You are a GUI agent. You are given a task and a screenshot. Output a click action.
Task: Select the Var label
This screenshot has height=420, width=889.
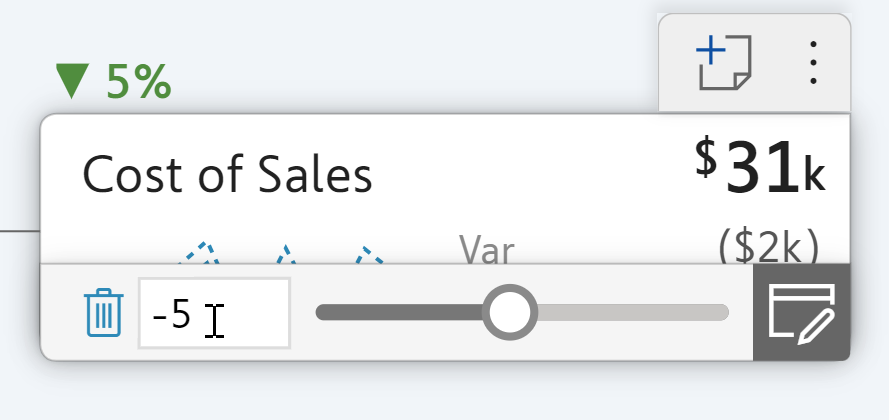click(x=486, y=249)
